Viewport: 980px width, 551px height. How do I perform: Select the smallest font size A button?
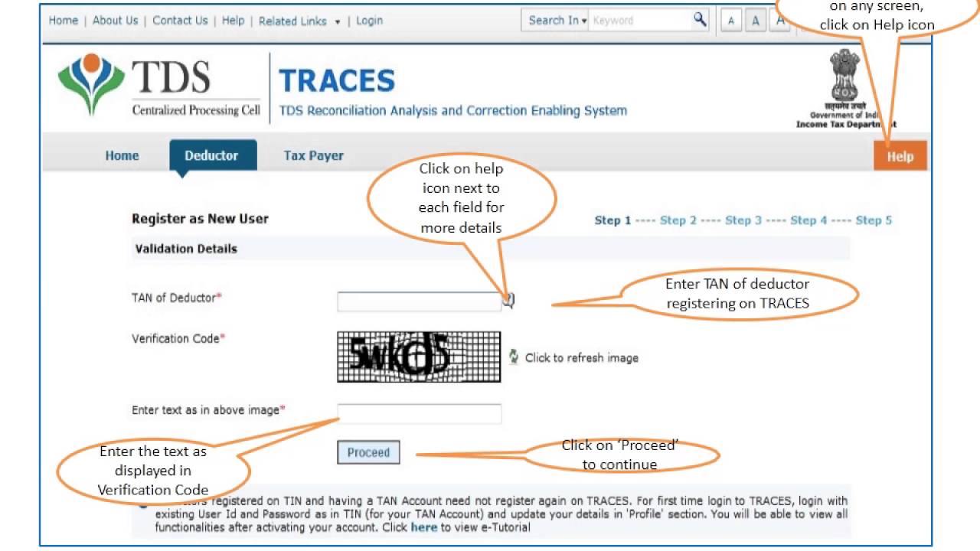730,21
